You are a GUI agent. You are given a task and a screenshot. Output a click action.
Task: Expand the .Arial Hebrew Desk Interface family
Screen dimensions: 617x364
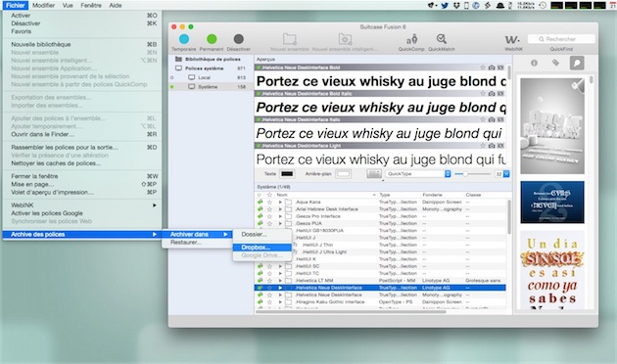coord(280,209)
